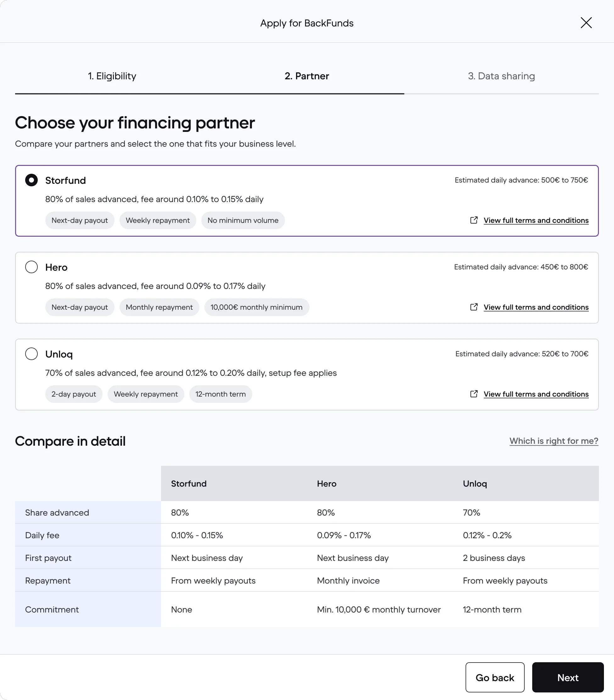Click the '10,000€ monthly minimum' tag

coord(257,307)
